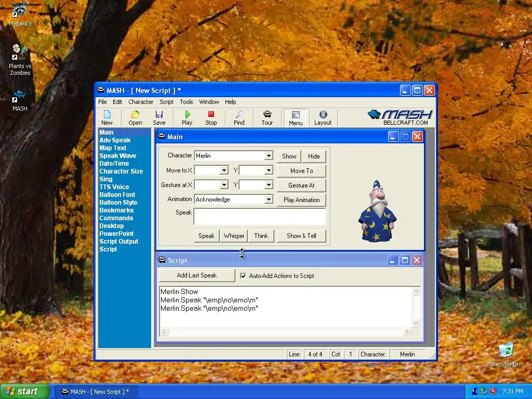Select Character Size in sidebar

(121, 171)
